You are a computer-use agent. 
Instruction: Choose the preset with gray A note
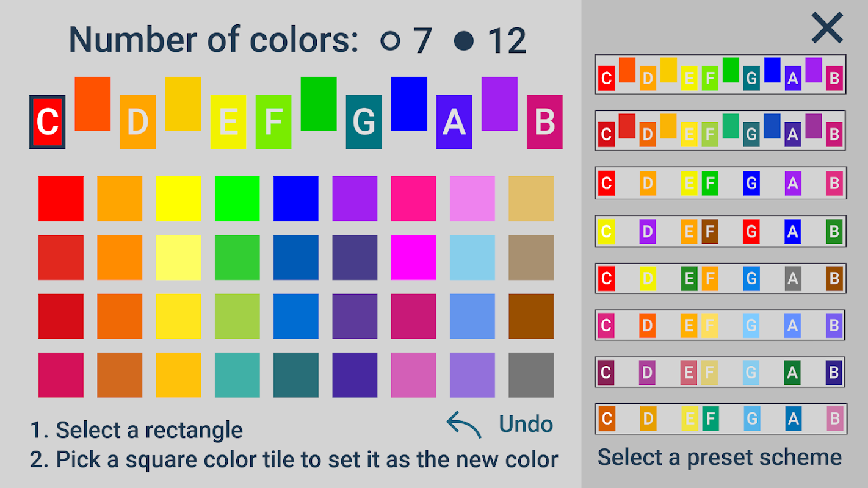(x=720, y=278)
